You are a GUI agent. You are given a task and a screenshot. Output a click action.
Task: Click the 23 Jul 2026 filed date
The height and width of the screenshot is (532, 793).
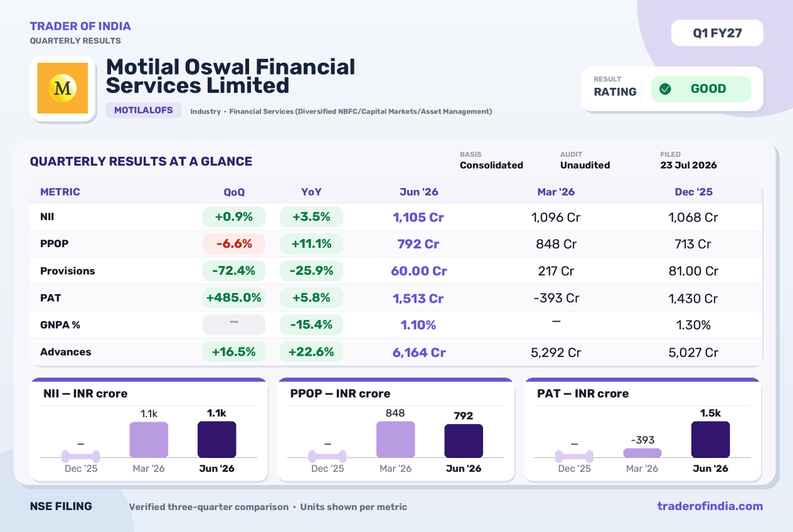(x=688, y=165)
